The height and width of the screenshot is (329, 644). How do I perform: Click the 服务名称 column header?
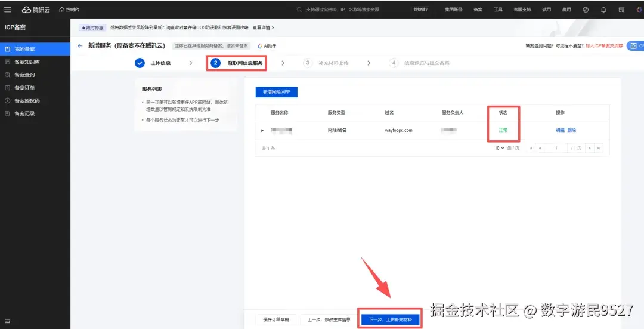click(279, 113)
